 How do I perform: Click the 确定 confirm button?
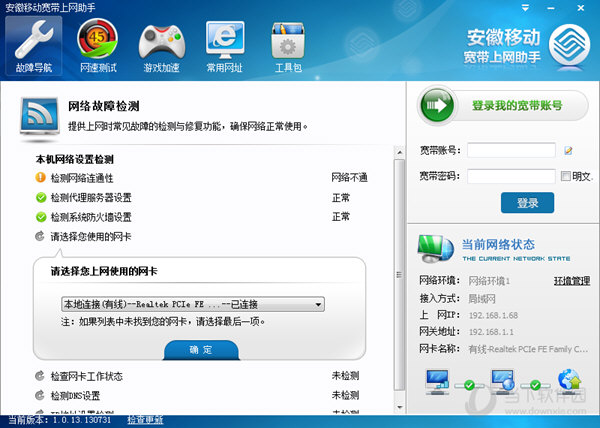click(x=201, y=350)
